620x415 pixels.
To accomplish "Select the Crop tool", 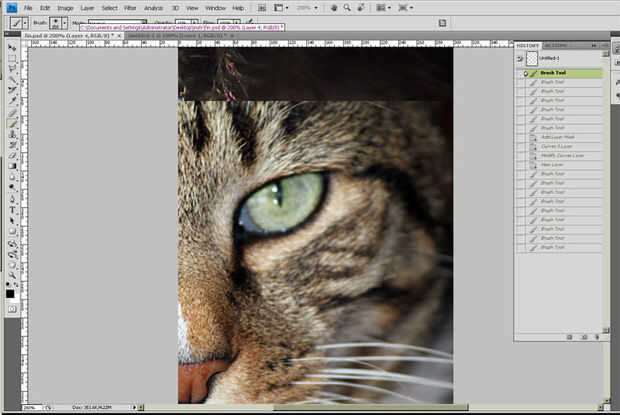I will pyautogui.click(x=12, y=90).
